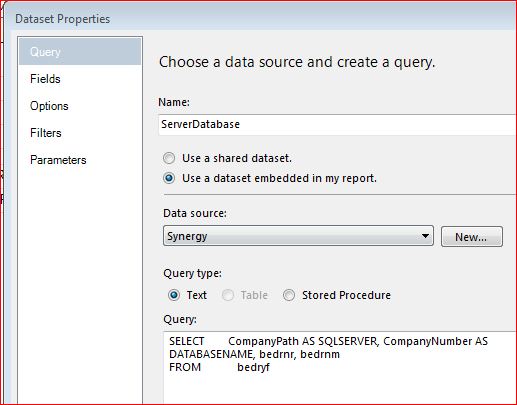Click the 'Name:' label

pos(174,102)
